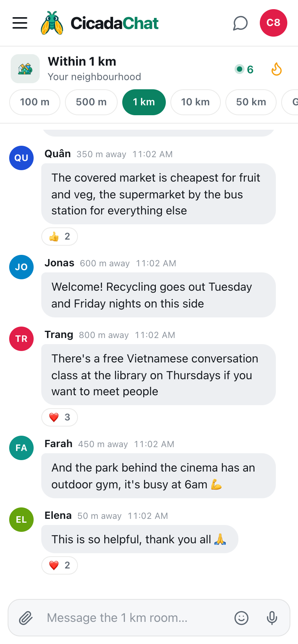Open the C8 profile avatar

click(x=274, y=23)
